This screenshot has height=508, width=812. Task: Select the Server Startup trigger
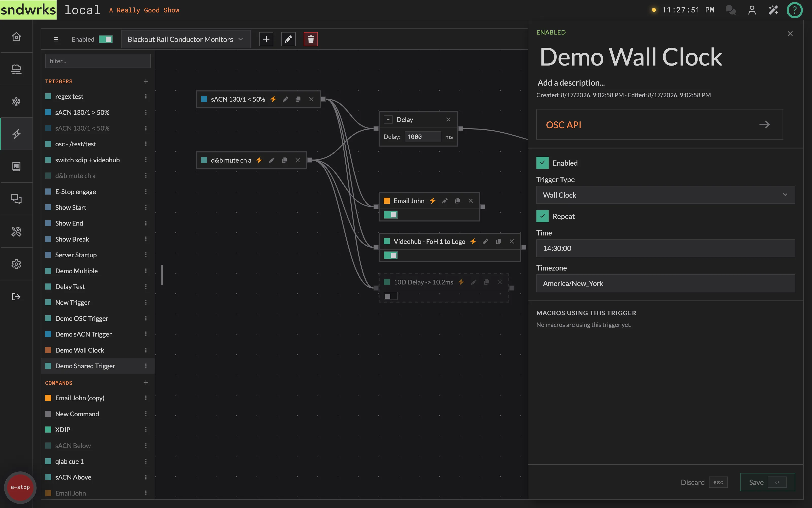tap(98, 255)
